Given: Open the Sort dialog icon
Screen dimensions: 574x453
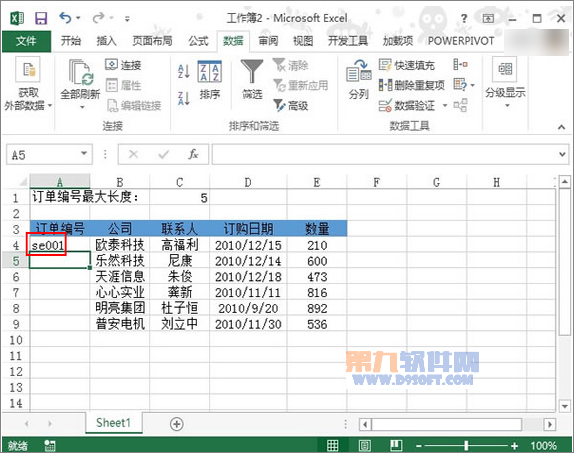Looking at the screenshot, I should pyautogui.click(x=209, y=71).
